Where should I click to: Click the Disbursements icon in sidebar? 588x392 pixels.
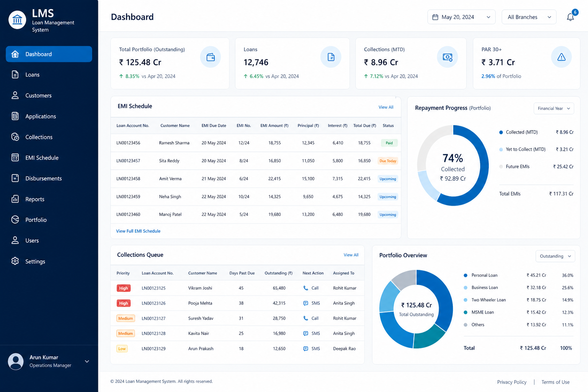(x=15, y=178)
